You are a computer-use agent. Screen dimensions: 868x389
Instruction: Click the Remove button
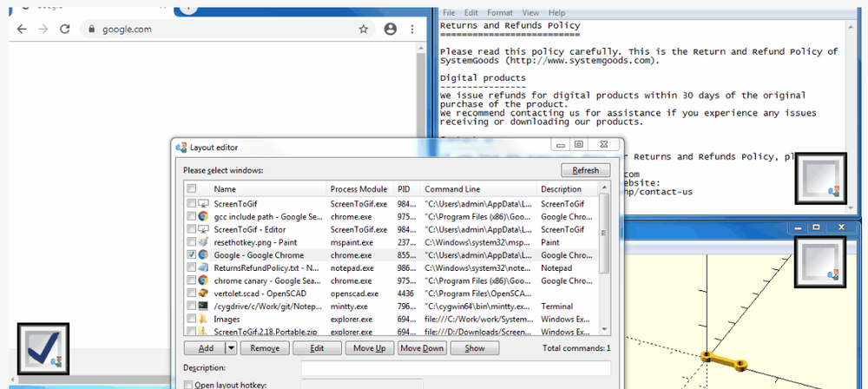[265, 348]
